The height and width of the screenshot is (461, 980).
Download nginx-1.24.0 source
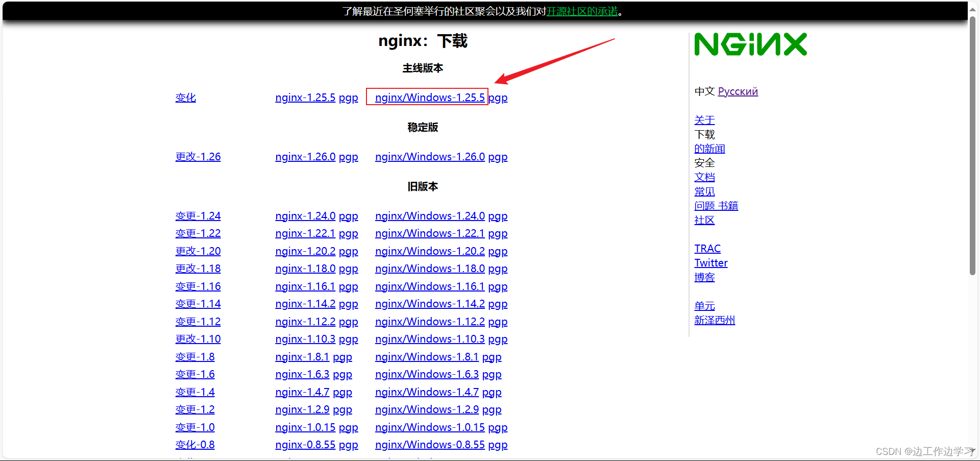click(x=305, y=216)
